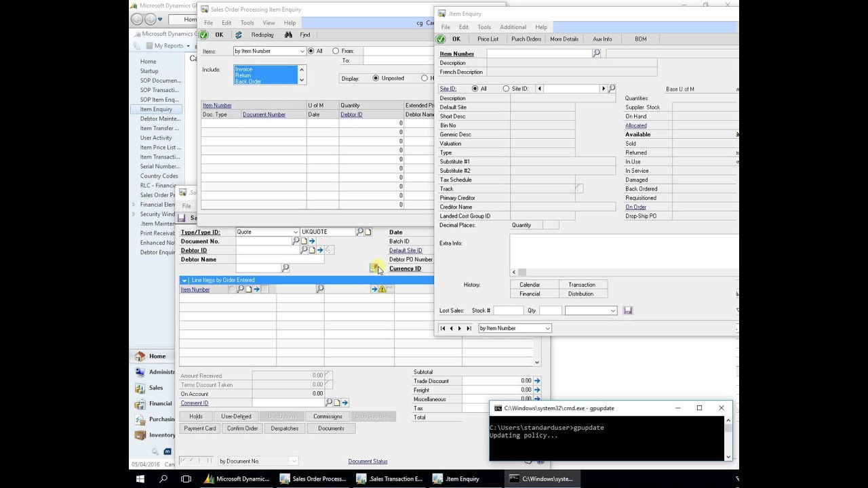This screenshot has width=868, height=488.
Task: Click cmd window vertical scrollbar down arrow
Action: (728, 457)
